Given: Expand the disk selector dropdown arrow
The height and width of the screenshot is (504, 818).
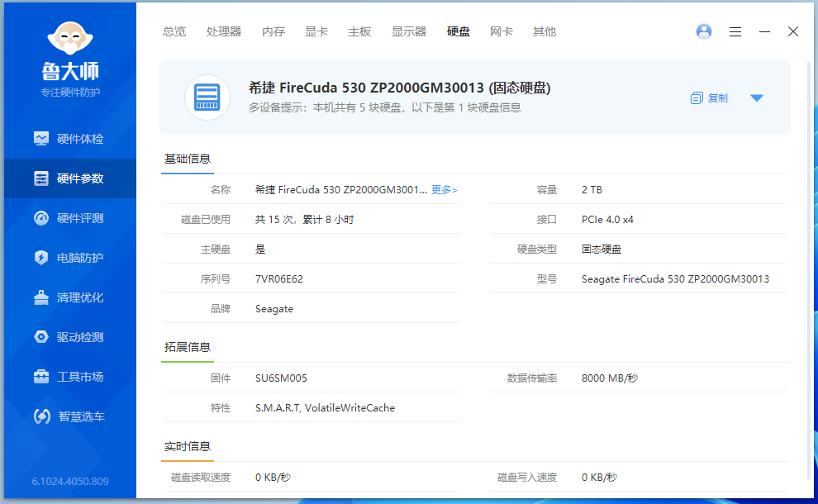Looking at the screenshot, I should pos(756,98).
